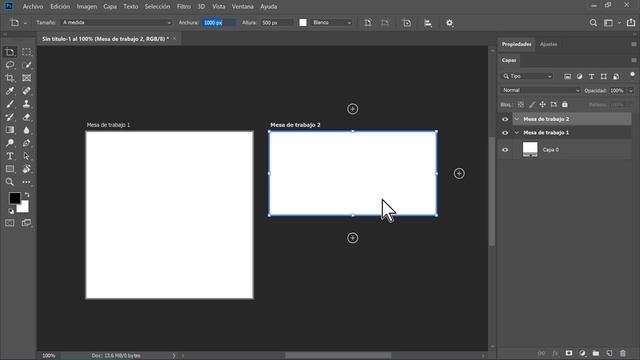Switch to the Propiedades tab
This screenshot has width=640, height=360.
pyautogui.click(x=516, y=44)
